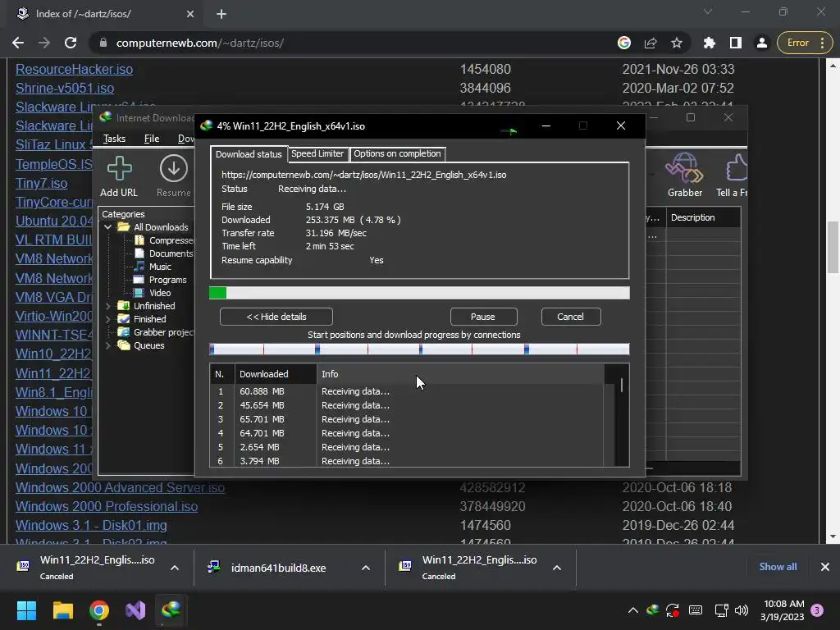Open ResourceHacker.iso link
The image size is (840, 630).
tap(74, 69)
